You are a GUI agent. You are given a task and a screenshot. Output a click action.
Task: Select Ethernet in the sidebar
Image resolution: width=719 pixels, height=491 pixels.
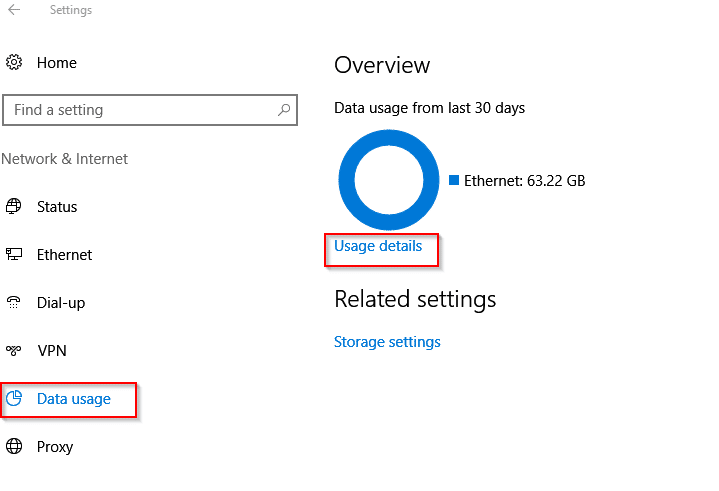[64, 255]
